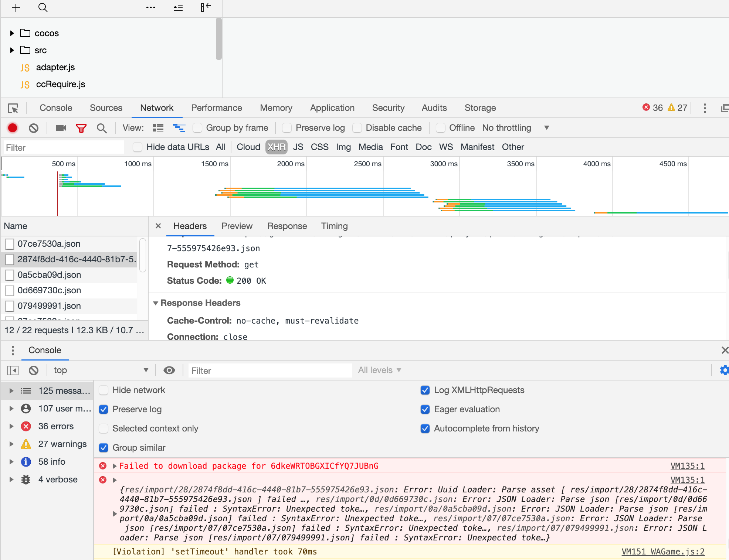
Task: Click the red record network log button
Action: click(x=13, y=128)
